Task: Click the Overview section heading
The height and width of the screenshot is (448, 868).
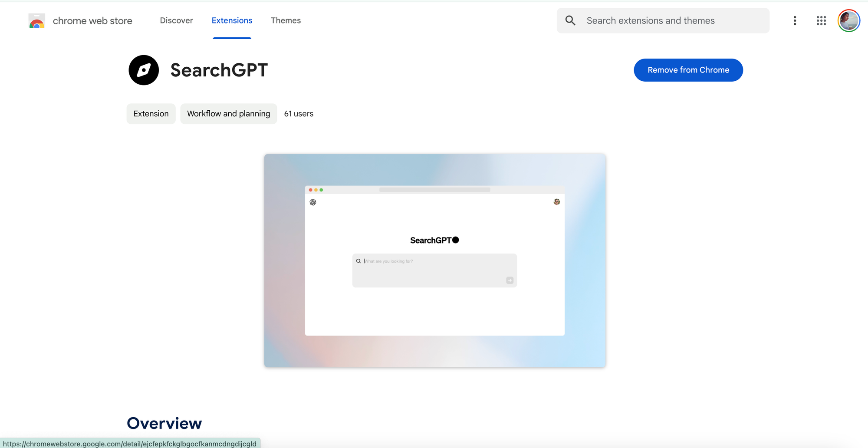Action: click(x=164, y=423)
